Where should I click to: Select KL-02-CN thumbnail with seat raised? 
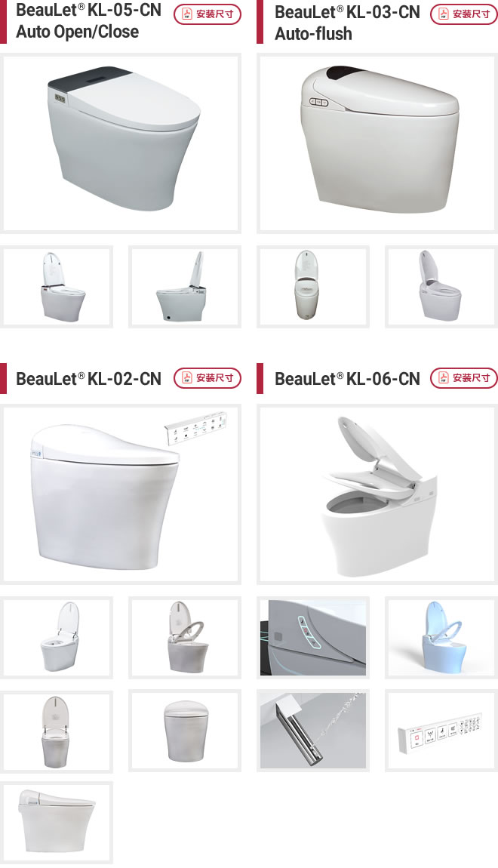[x=185, y=638]
